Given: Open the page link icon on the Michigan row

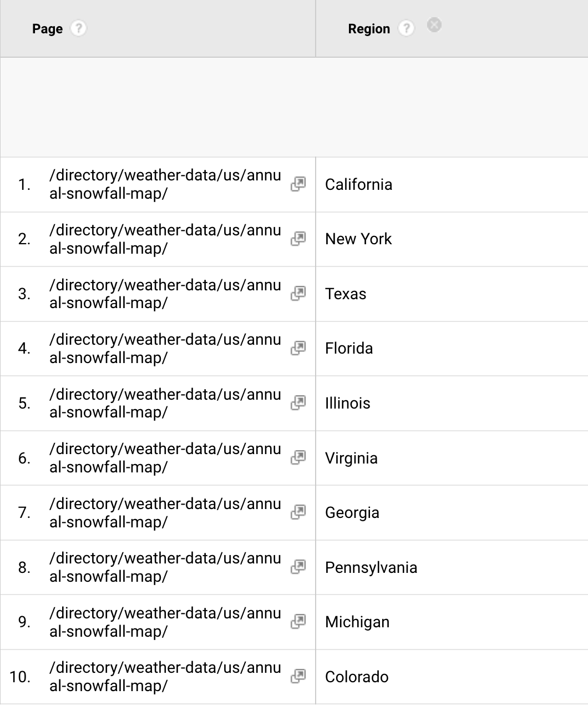Looking at the screenshot, I should pos(298,622).
